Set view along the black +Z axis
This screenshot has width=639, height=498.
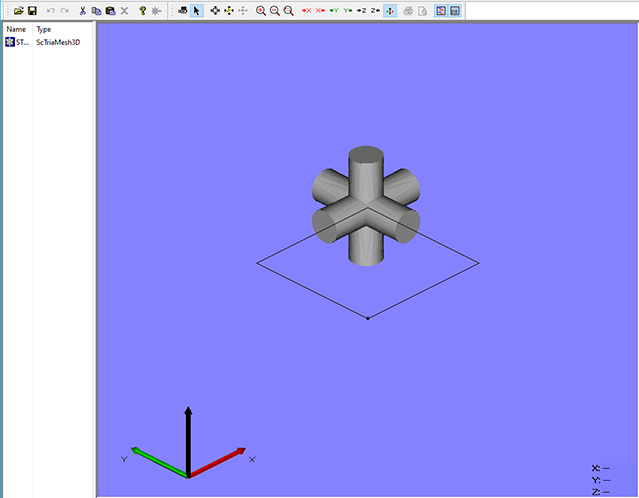(362, 10)
